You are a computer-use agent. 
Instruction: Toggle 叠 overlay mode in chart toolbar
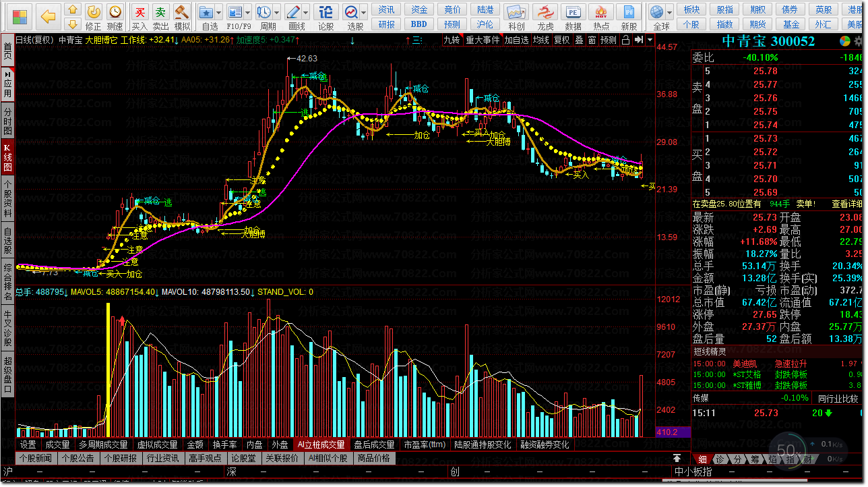(x=579, y=40)
